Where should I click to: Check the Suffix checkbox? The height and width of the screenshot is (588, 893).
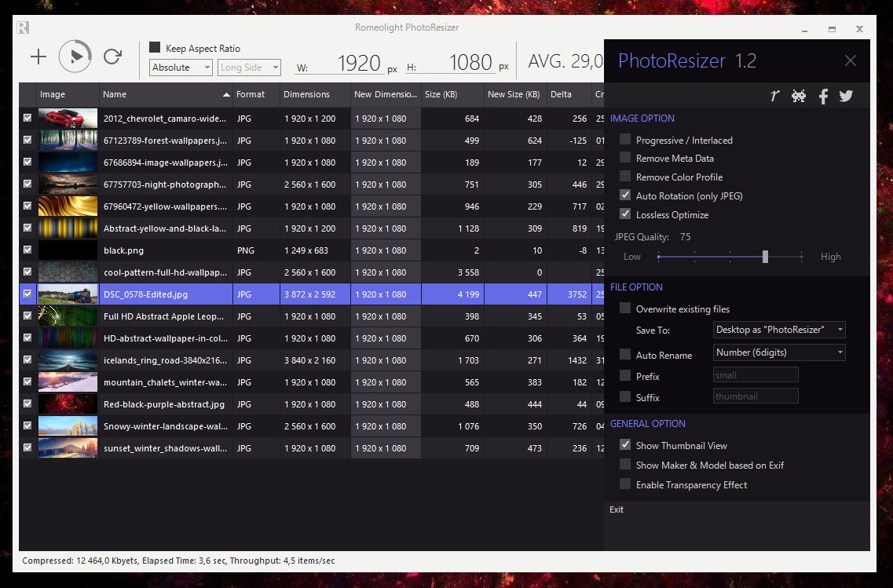[625, 396]
